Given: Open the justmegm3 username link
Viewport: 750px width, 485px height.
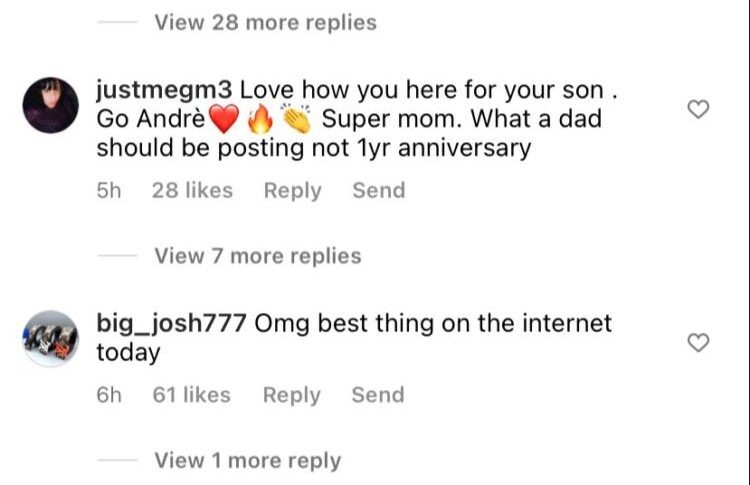Looking at the screenshot, I should click(x=165, y=92).
